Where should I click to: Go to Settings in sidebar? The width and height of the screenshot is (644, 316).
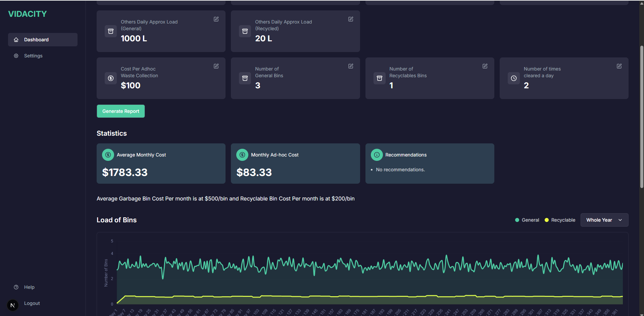(x=33, y=56)
